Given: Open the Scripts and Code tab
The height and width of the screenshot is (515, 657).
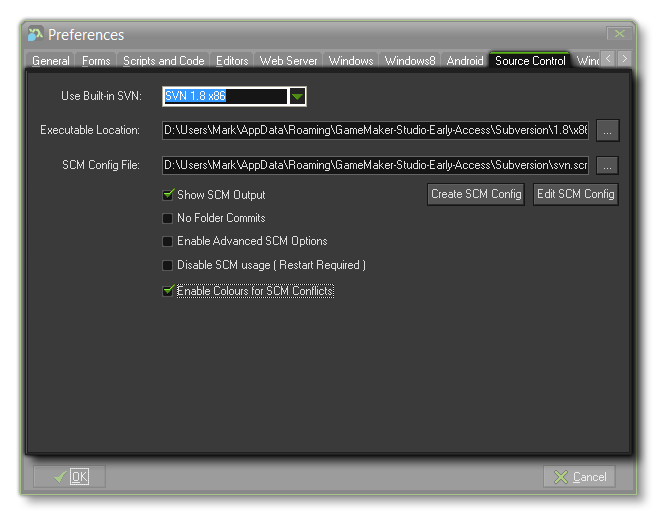Looking at the screenshot, I should click(x=163, y=61).
